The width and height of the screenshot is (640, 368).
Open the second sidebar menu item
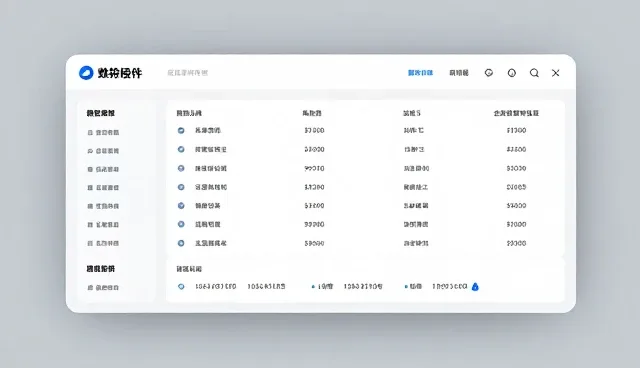tap(103, 151)
